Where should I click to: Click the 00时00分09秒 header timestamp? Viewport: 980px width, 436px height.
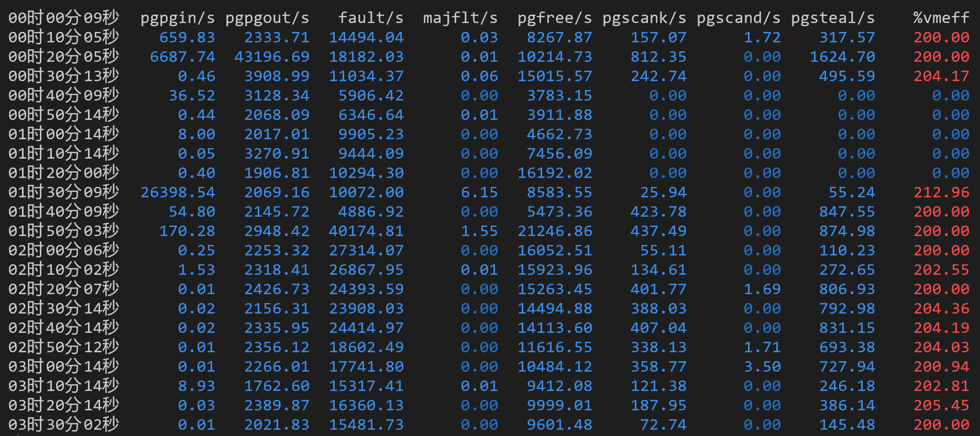pyautogui.click(x=64, y=18)
